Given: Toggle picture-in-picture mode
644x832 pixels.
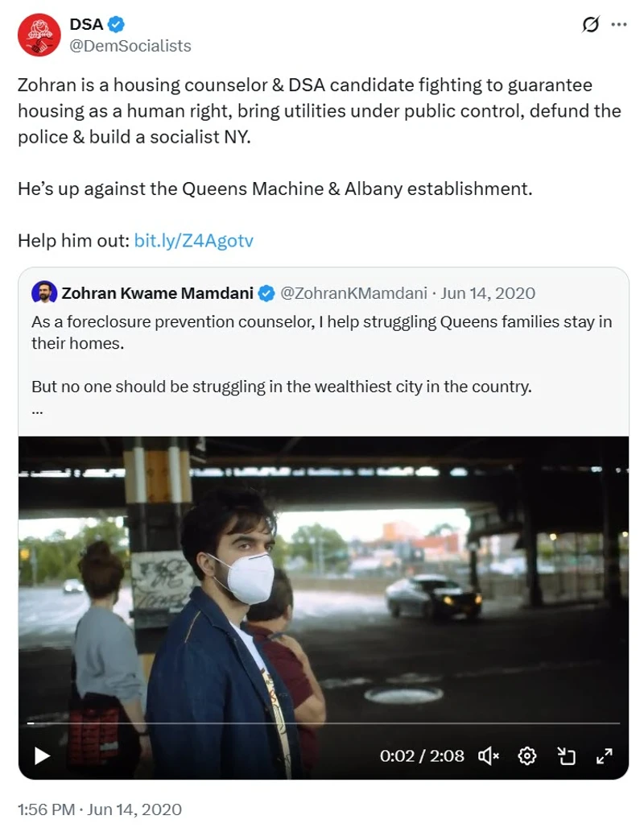Looking at the screenshot, I should click(x=567, y=755).
